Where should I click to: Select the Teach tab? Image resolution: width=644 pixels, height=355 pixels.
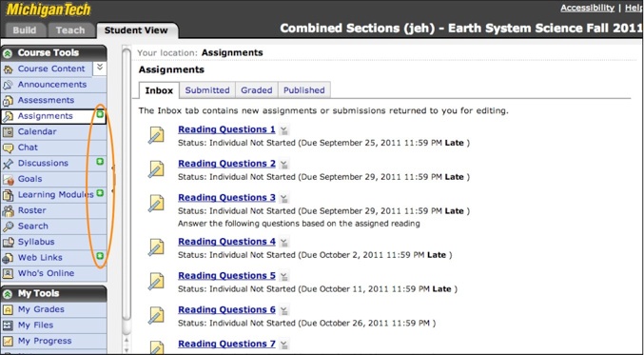point(70,30)
